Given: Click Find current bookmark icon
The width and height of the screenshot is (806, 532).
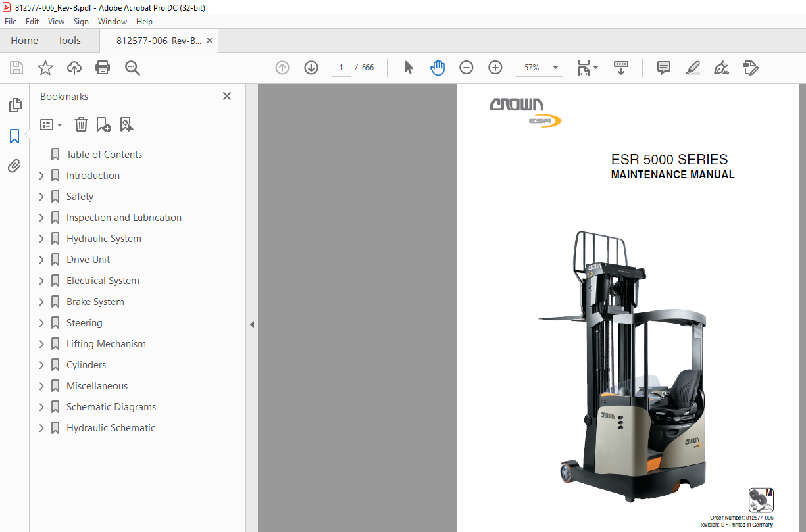Looking at the screenshot, I should [x=126, y=124].
